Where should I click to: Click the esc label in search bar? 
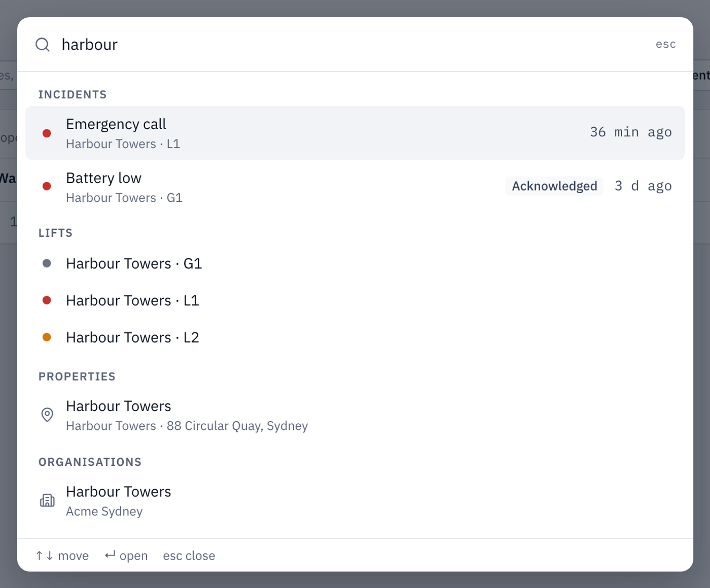coord(665,45)
